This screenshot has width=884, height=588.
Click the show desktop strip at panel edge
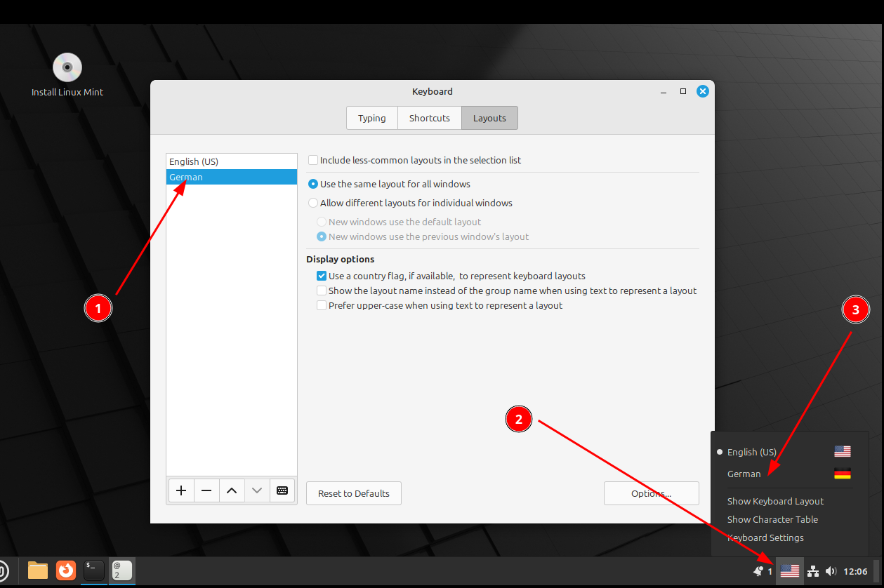coord(877,571)
